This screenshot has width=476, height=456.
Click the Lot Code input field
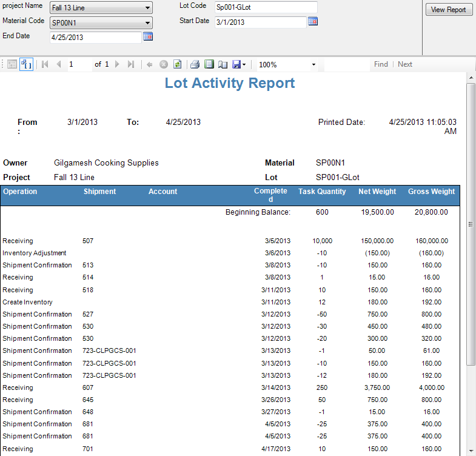point(266,7)
